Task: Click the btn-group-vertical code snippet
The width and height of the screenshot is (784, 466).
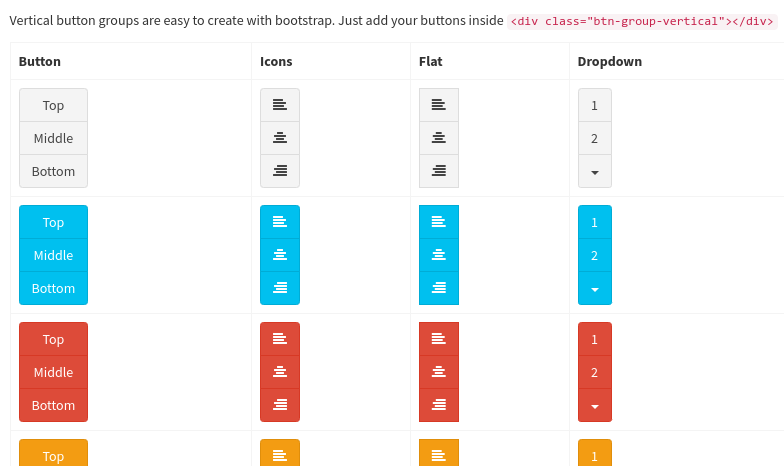Action: (642, 21)
